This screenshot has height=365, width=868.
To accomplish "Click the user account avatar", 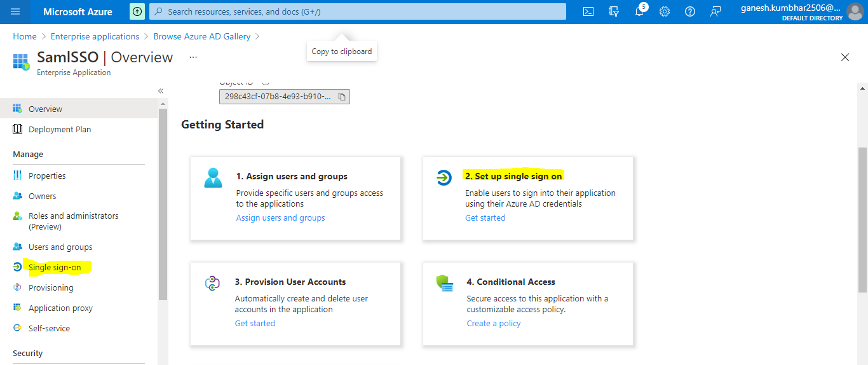I will [855, 11].
